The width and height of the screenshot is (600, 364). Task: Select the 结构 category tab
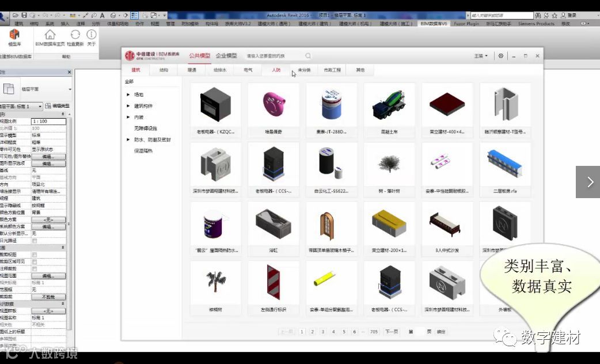pos(164,70)
